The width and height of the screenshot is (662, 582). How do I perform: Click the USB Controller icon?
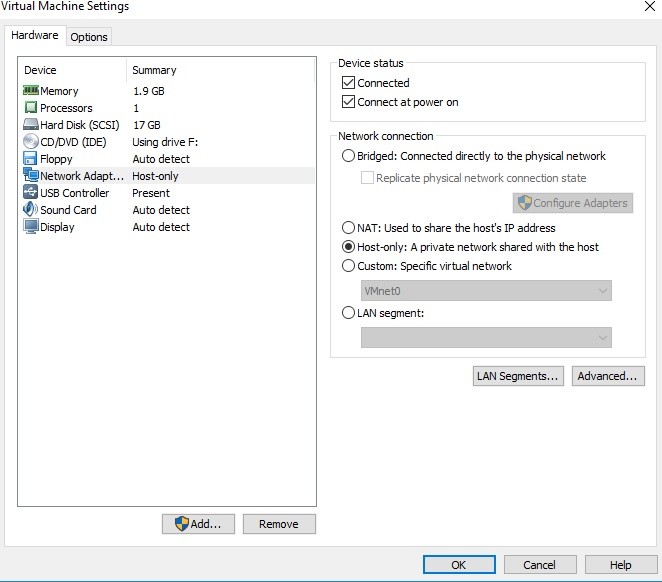30,193
